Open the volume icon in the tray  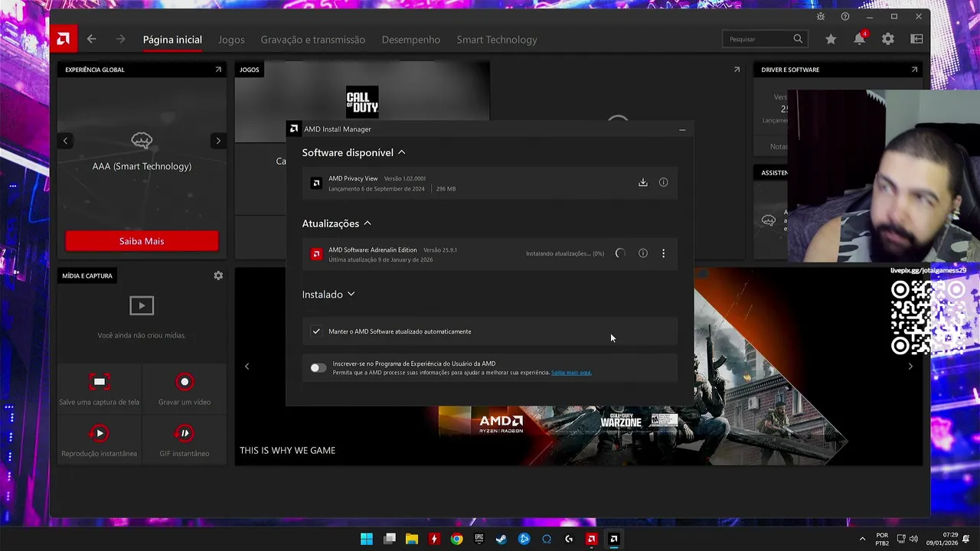(913, 539)
